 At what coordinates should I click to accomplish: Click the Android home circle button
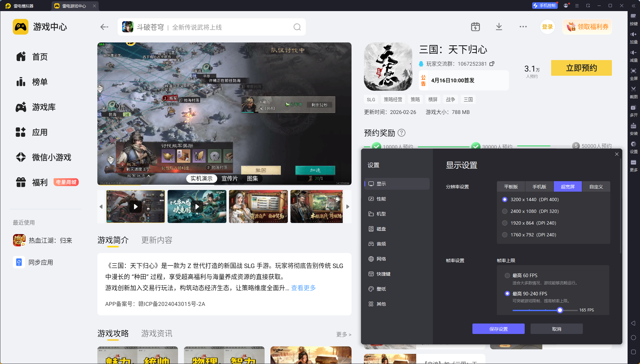(633, 338)
